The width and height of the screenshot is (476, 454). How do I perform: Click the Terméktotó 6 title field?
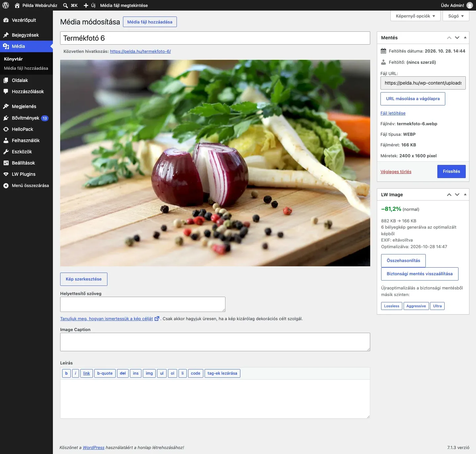pyautogui.click(x=215, y=38)
